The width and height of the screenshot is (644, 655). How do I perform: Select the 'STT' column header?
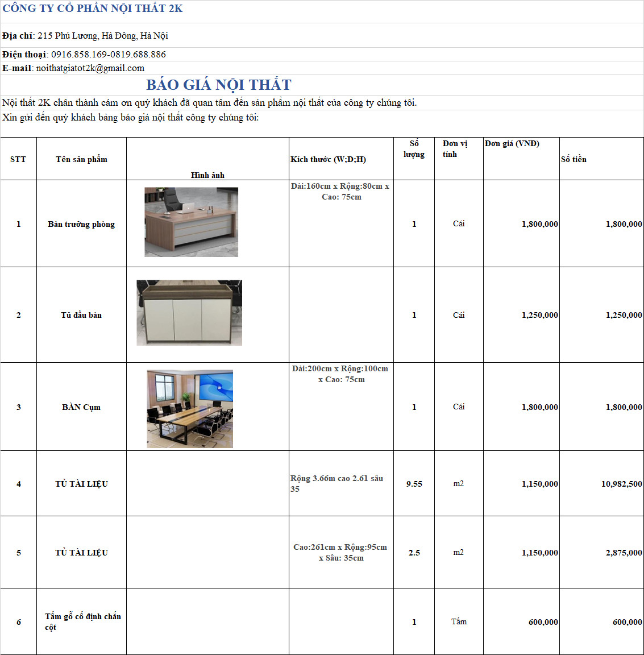pos(18,159)
